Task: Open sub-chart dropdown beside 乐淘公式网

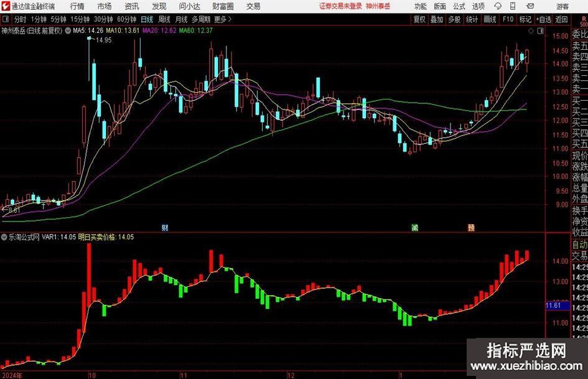Action: point(4,237)
